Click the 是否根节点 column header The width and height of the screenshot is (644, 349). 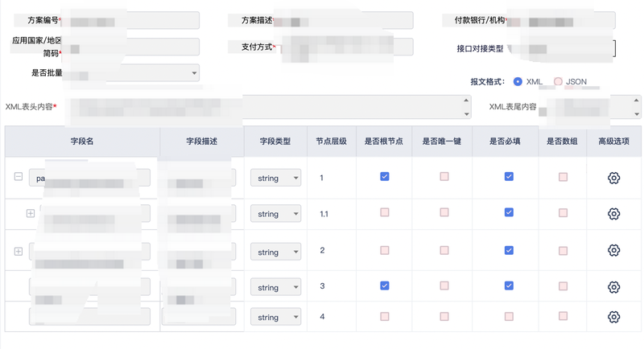pyautogui.click(x=384, y=142)
